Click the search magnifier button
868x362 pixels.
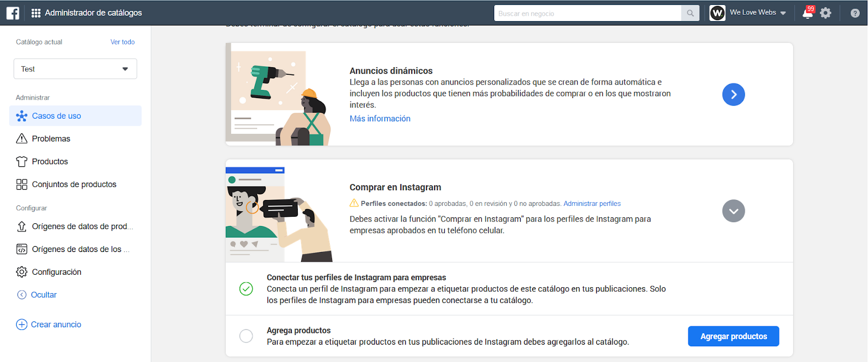pos(690,13)
